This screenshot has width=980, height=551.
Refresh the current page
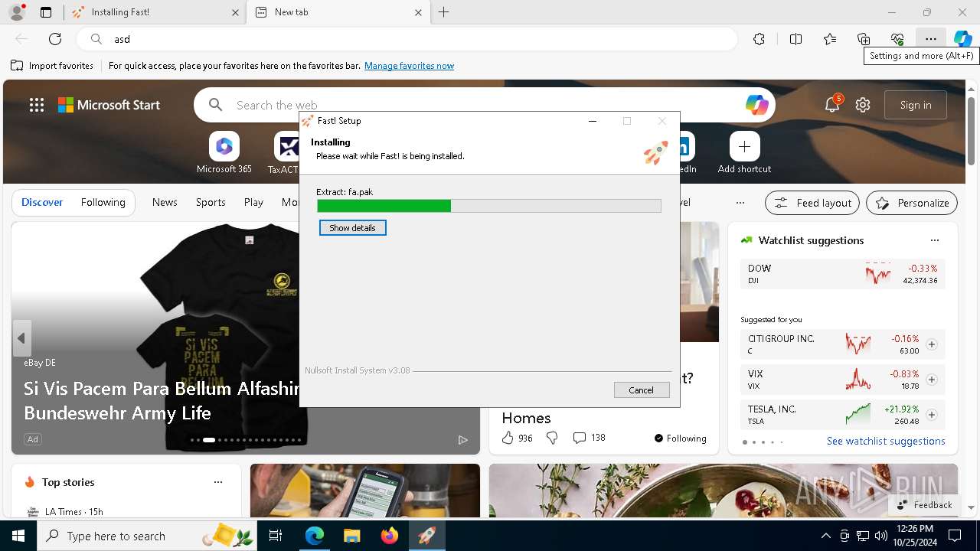[x=55, y=39]
